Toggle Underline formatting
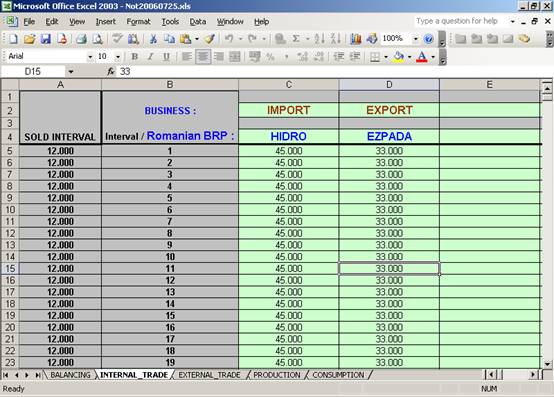The height and width of the screenshot is (397, 554). [166, 57]
